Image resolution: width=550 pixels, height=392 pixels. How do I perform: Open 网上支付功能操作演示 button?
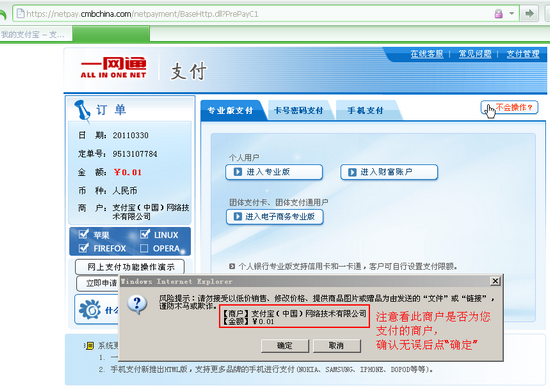[130, 267]
